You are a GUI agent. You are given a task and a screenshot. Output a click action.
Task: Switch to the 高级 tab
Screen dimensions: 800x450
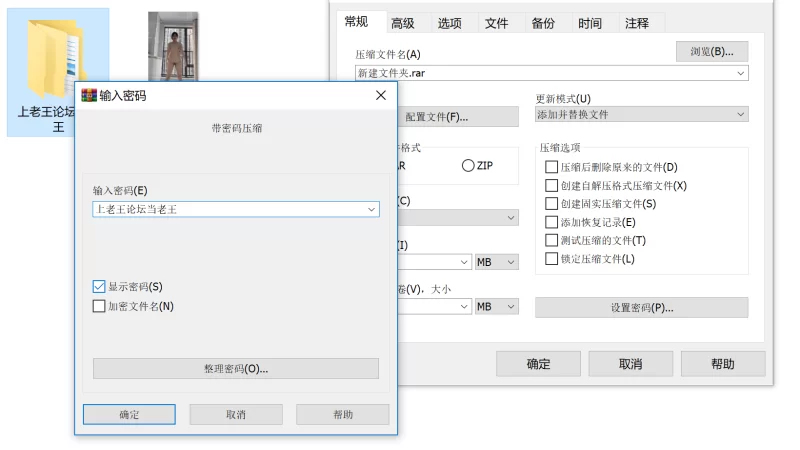403,23
